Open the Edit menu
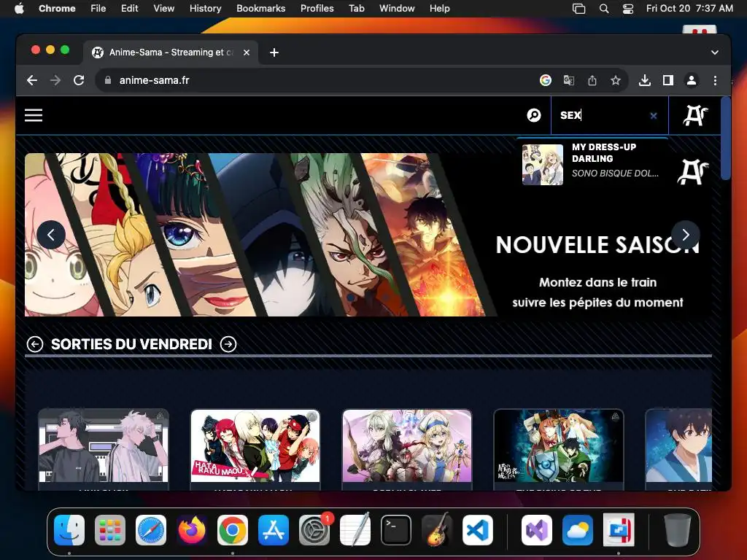Image resolution: width=747 pixels, height=560 pixels. (129, 8)
